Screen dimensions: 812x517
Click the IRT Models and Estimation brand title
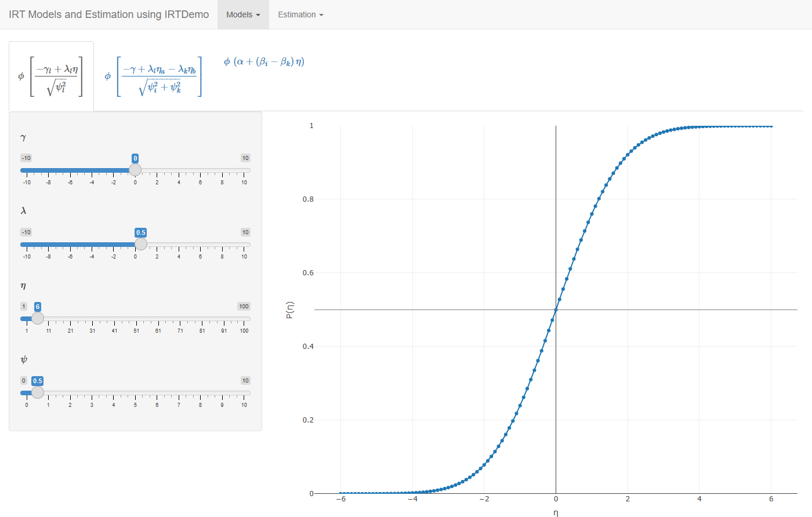click(109, 14)
